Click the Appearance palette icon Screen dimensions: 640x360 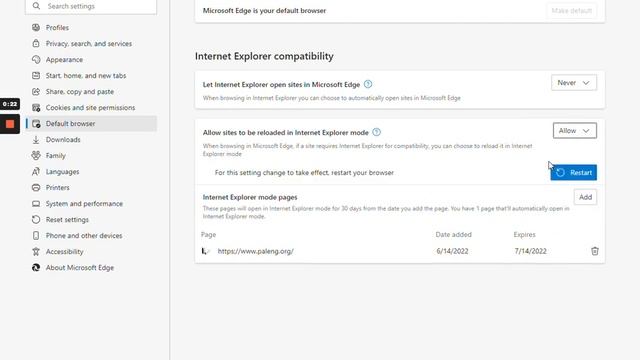36,60
